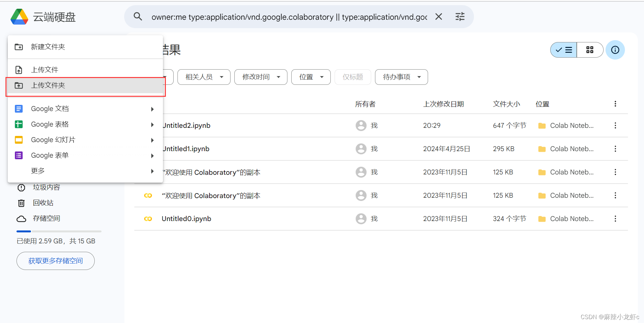This screenshot has width=644, height=323.
Task: Click the 20:29 modified time cell
Action: (x=432, y=126)
